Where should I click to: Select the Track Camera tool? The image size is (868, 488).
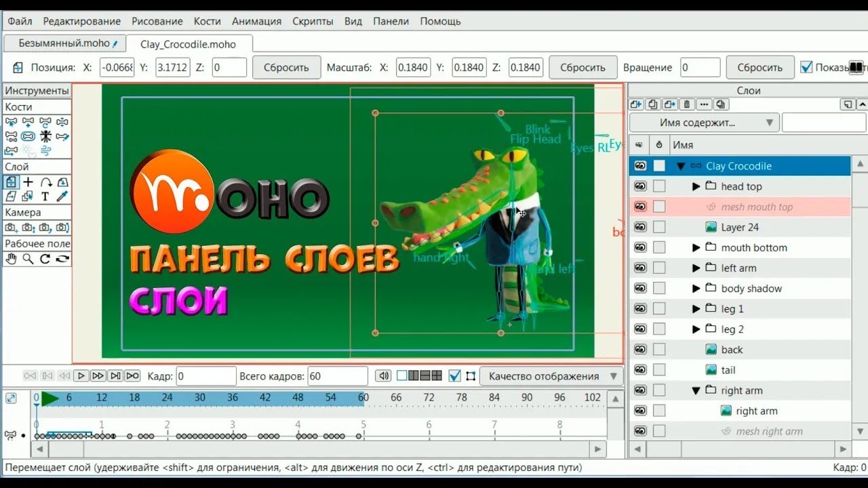[x=11, y=228]
